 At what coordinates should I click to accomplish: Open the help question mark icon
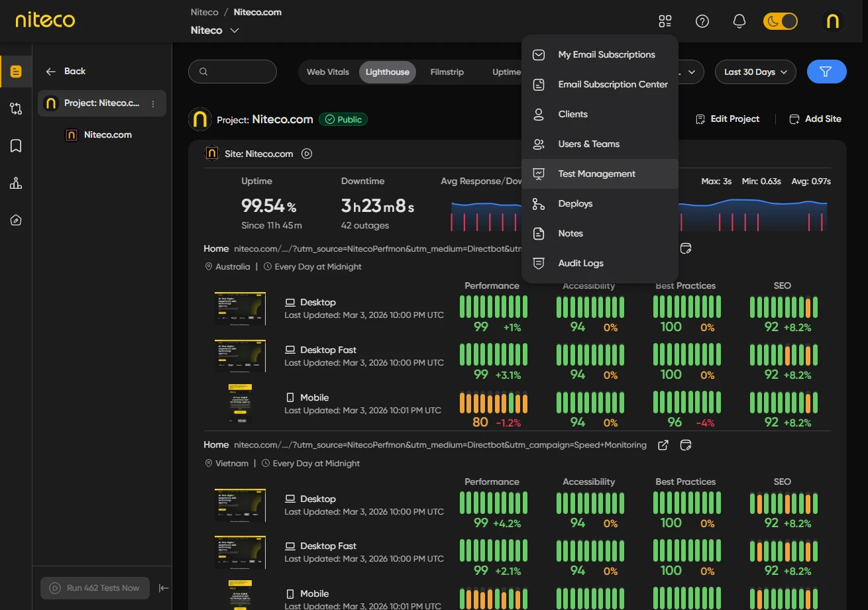(702, 21)
